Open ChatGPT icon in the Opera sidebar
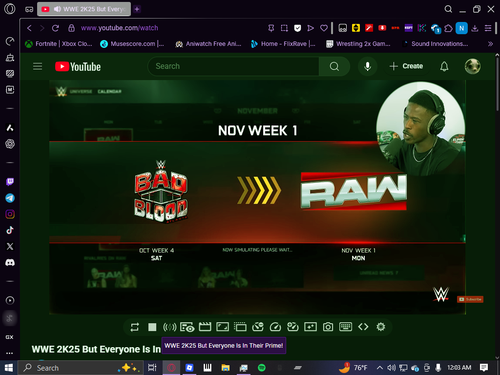500x375 pixels. 10,144
